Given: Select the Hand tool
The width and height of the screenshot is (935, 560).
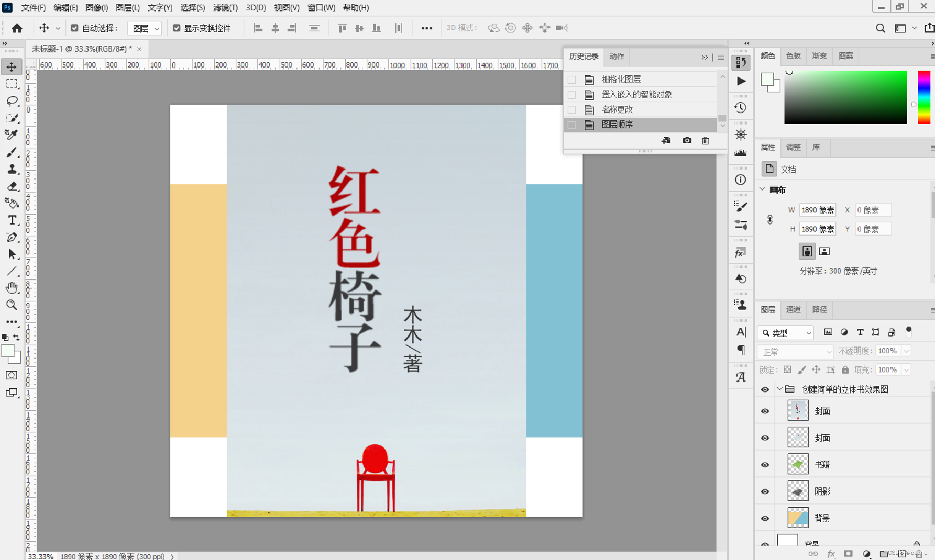Looking at the screenshot, I should click(x=12, y=288).
